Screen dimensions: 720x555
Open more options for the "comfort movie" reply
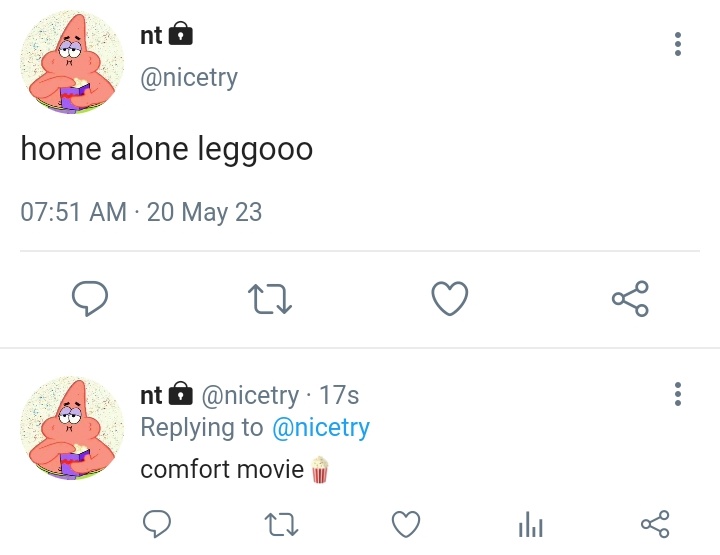coord(678,394)
